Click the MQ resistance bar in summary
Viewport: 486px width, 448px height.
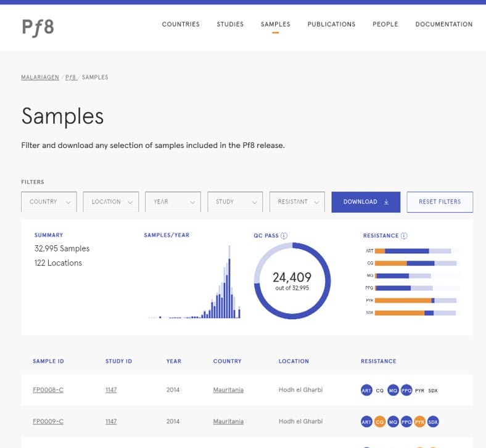[417, 275]
